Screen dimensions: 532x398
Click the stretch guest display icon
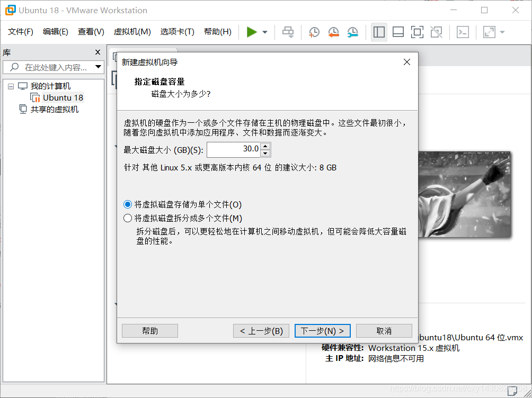pyautogui.click(x=489, y=32)
